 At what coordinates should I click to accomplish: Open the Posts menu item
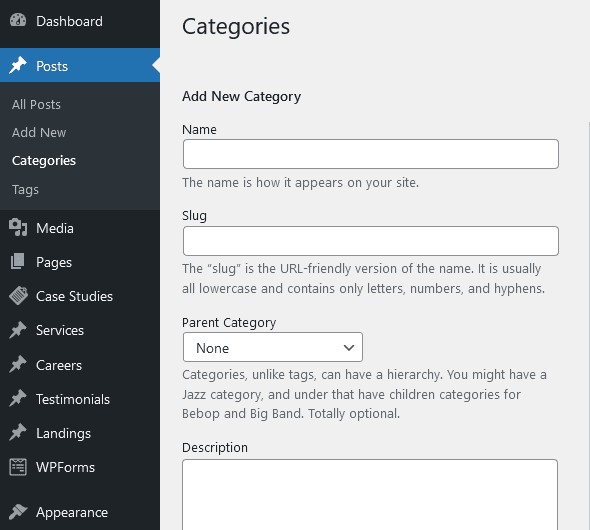80,65
